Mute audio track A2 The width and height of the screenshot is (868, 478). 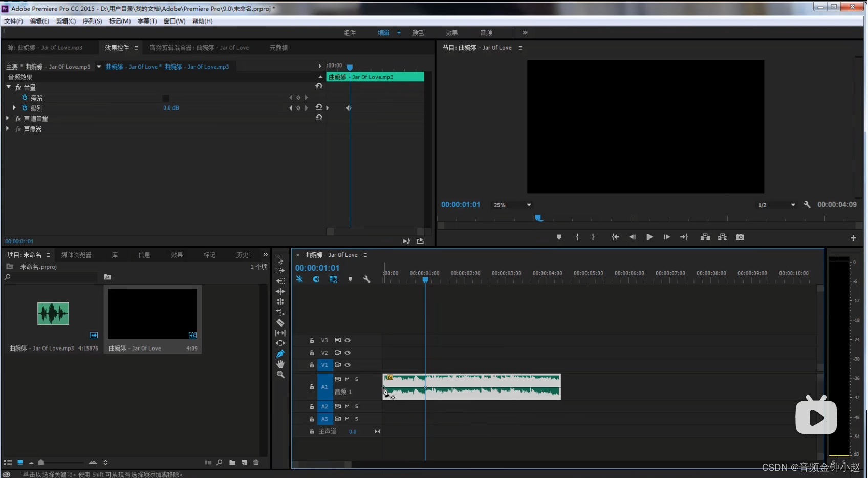(x=347, y=406)
